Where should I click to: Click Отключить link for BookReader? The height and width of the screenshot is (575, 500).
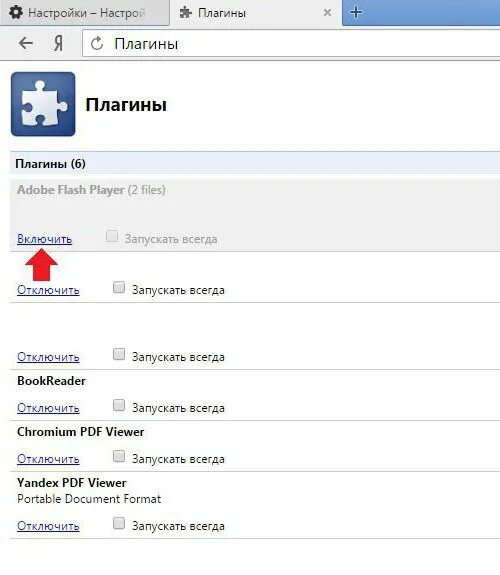pyautogui.click(x=48, y=408)
